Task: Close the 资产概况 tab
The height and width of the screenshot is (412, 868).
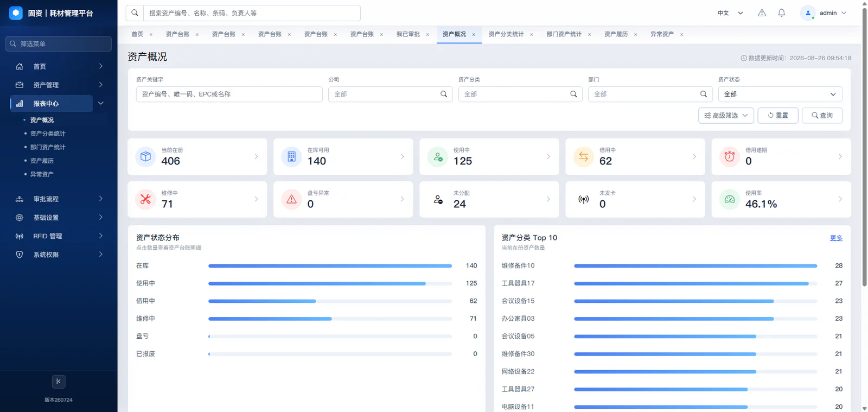Action: coord(474,35)
